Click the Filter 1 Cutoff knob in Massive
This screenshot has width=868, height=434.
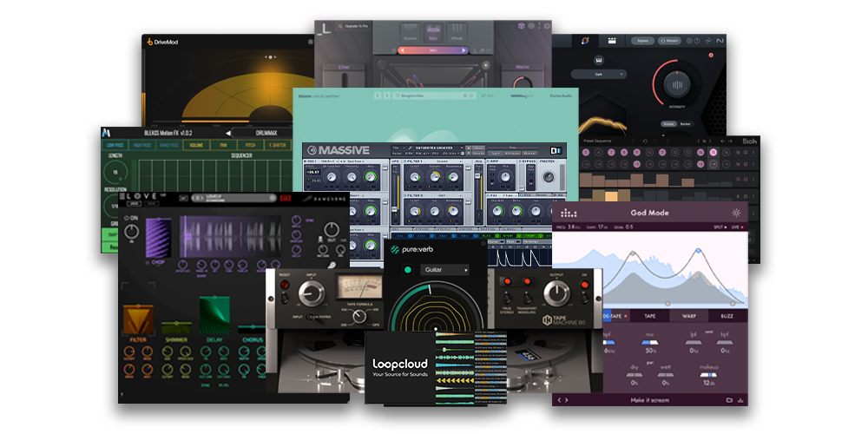point(414,176)
